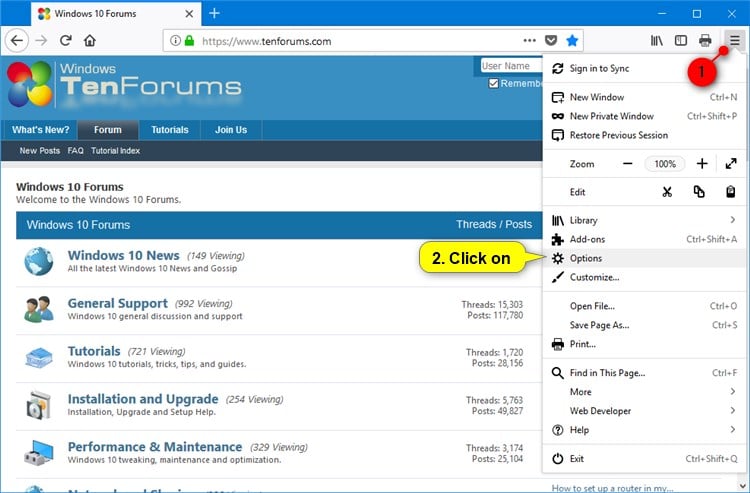
Task: Click the forward navigation arrow
Action: 42,41
